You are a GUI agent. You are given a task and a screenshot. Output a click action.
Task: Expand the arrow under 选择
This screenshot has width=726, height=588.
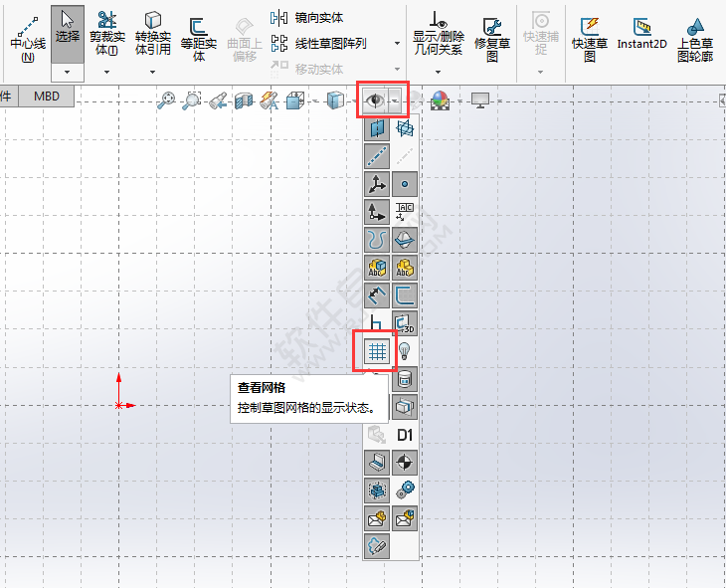point(68,73)
